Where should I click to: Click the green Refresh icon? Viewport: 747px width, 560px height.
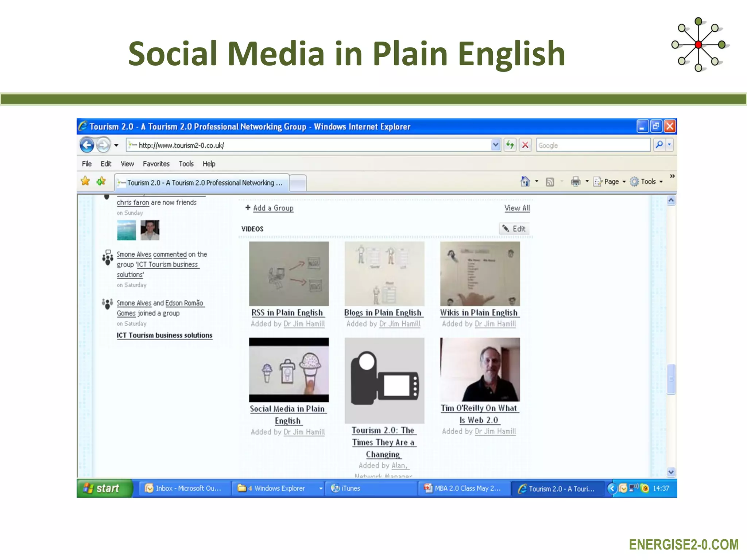pos(510,145)
